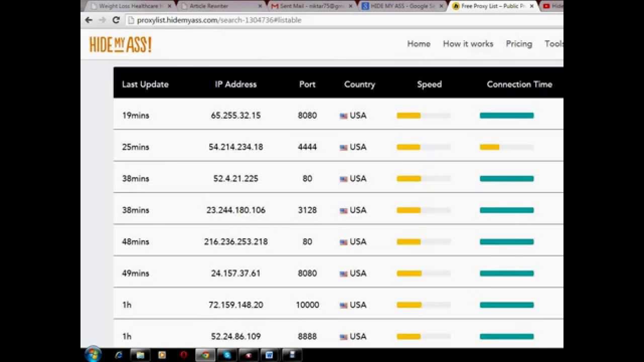Select IP address 23.244.180.106
644x362 pixels.
(236, 210)
